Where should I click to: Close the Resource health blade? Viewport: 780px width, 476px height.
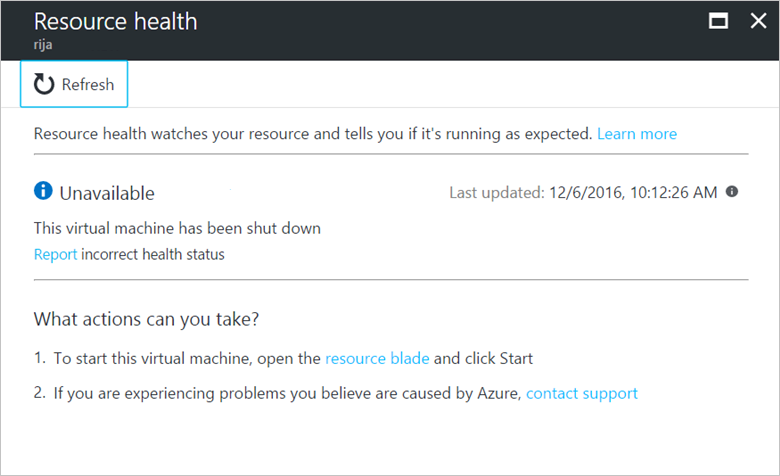click(x=757, y=21)
